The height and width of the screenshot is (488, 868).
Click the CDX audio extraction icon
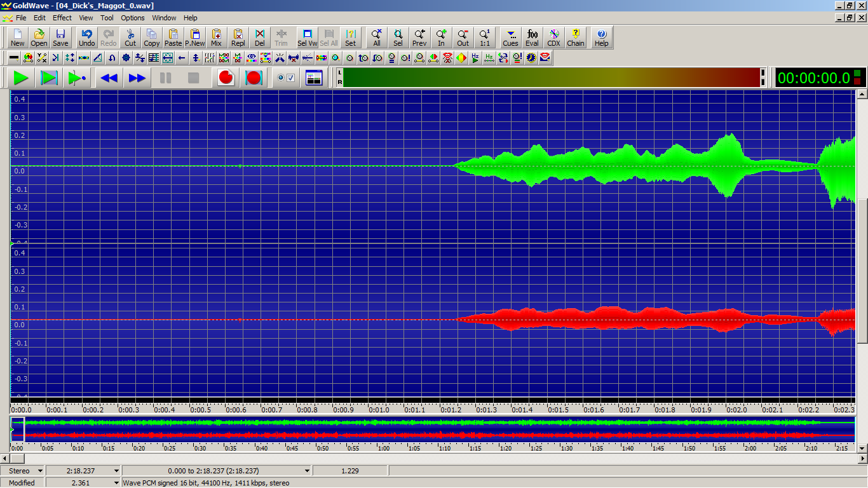[553, 37]
